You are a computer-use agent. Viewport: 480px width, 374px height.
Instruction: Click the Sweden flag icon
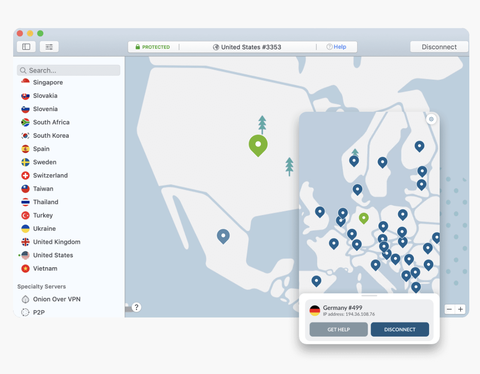point(25,162)
